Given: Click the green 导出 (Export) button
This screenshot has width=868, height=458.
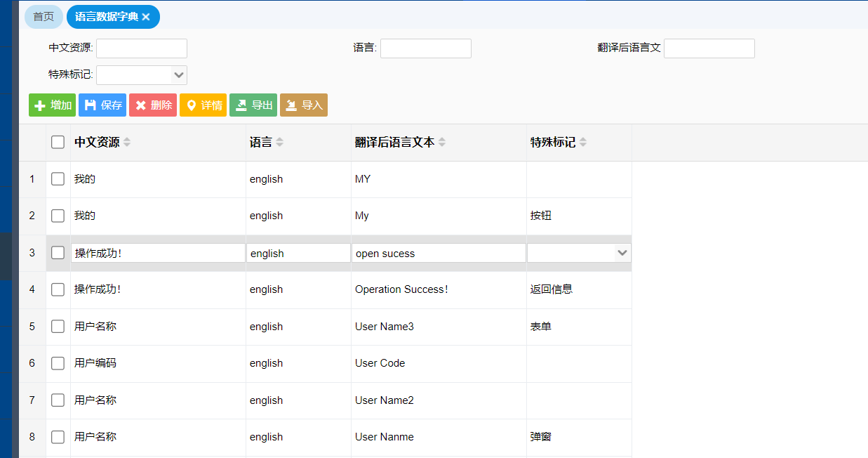Looking at the screenshot, I should [253, 105].
